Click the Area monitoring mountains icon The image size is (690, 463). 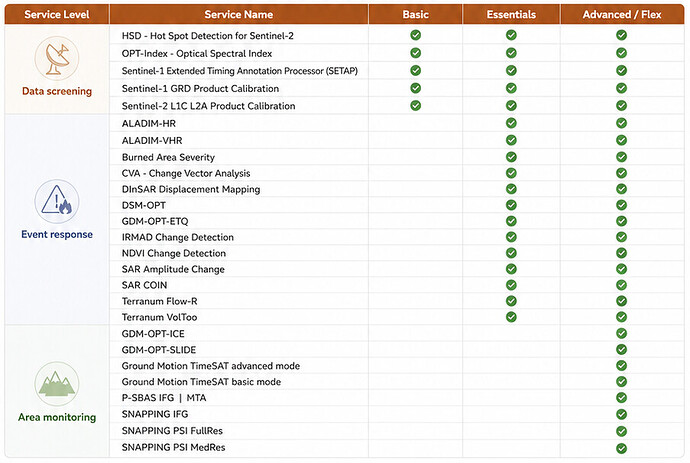click(57, 384)
